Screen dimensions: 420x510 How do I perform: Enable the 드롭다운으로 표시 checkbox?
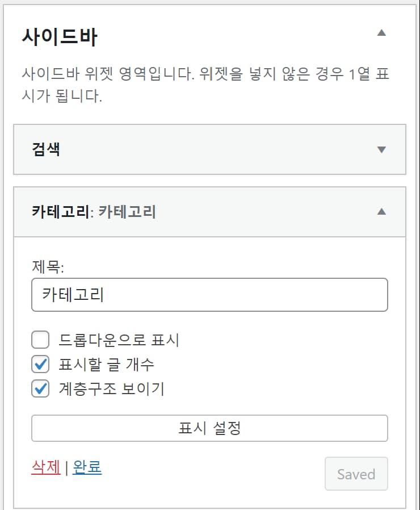pyautogui.click(x=40, y=340)
